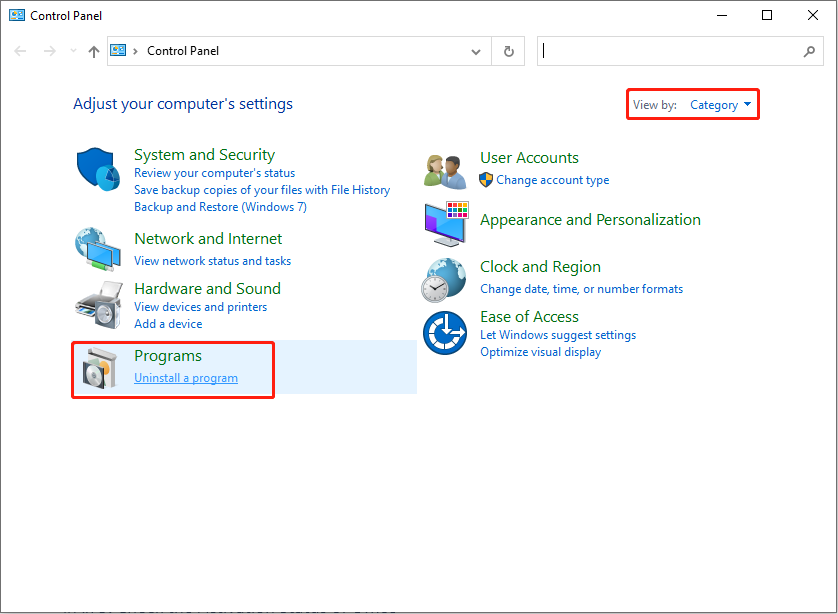Open Optimize visual display
Screen dimensions: 838x614
[x=540, y=352]
